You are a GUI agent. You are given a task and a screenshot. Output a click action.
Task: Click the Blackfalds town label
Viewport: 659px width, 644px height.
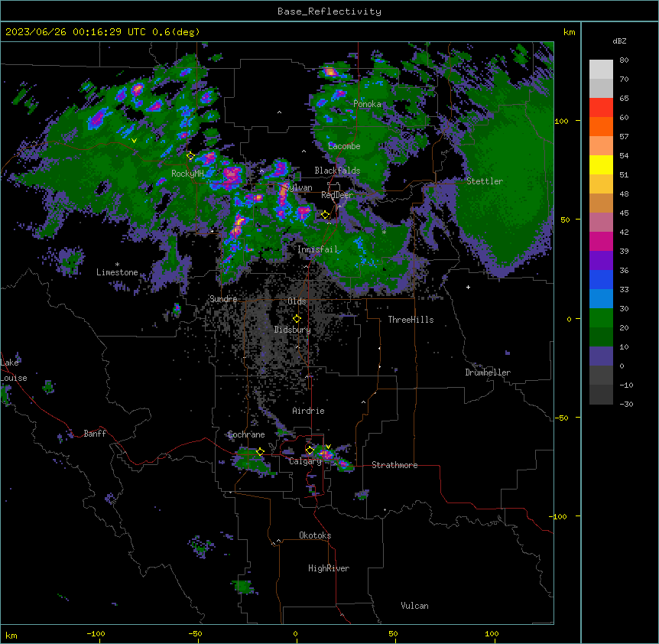point(337,171)
